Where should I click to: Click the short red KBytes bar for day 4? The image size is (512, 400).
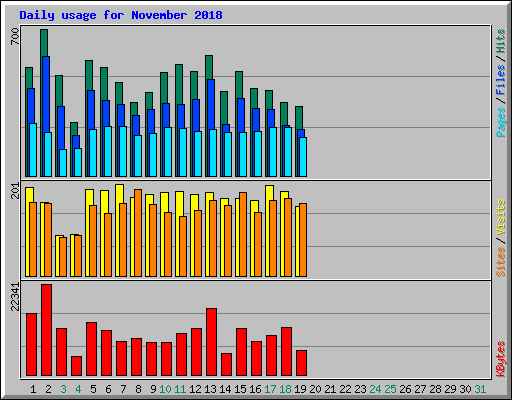coord(77,366)
